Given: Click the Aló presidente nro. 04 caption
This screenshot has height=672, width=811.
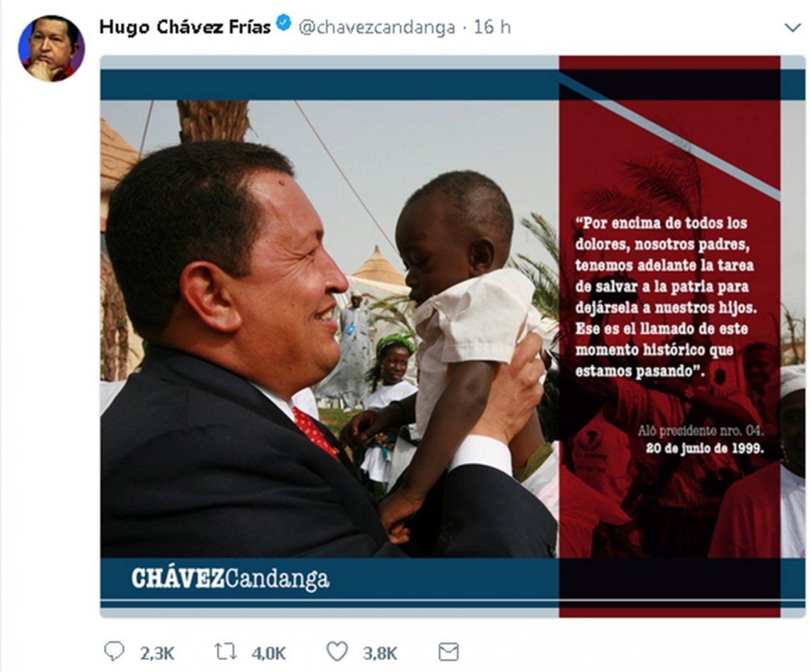Looking at the screenshot, I should (x=700, y=431).
